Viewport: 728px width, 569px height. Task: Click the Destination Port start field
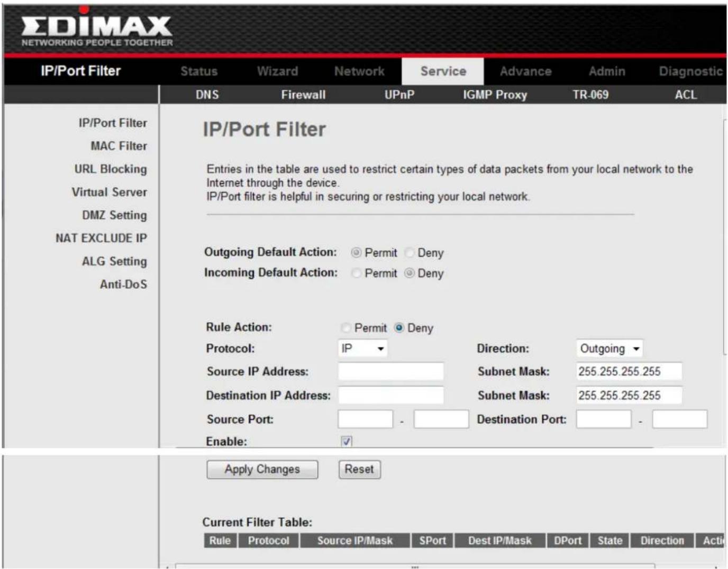click(x=604, y=419)
